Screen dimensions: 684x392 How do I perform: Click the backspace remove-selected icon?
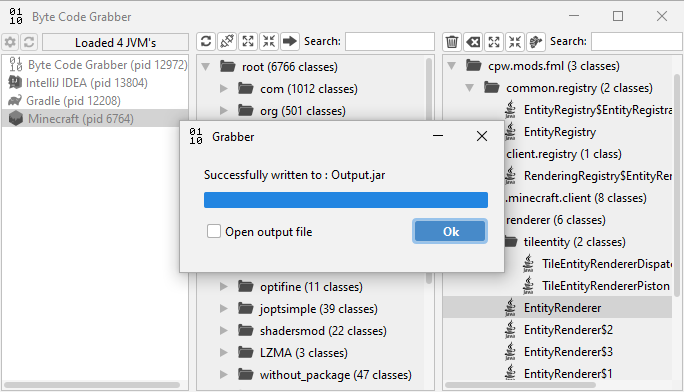click(473, 41)
